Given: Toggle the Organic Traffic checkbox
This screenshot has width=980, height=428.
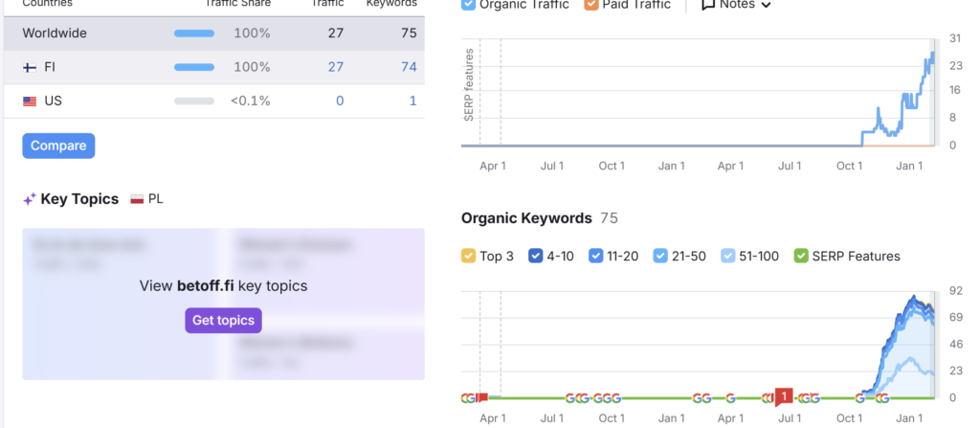Looking at the screenshot, I should click(468, 5).
